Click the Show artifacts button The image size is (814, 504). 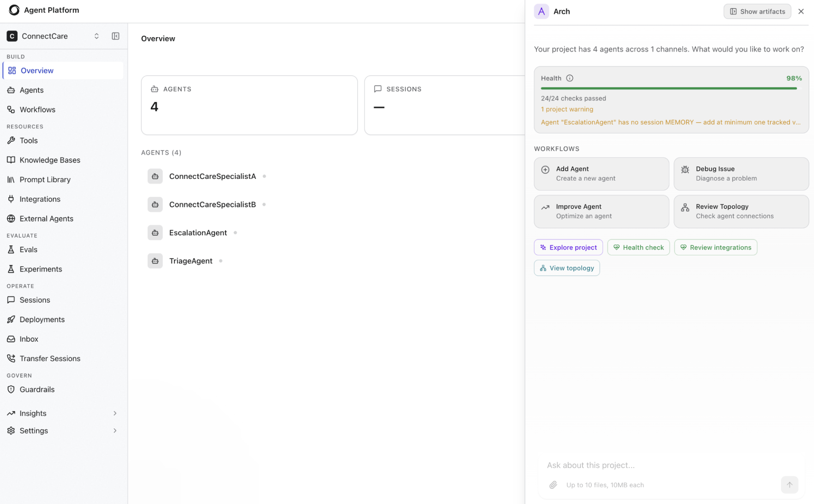click(757, 11)
